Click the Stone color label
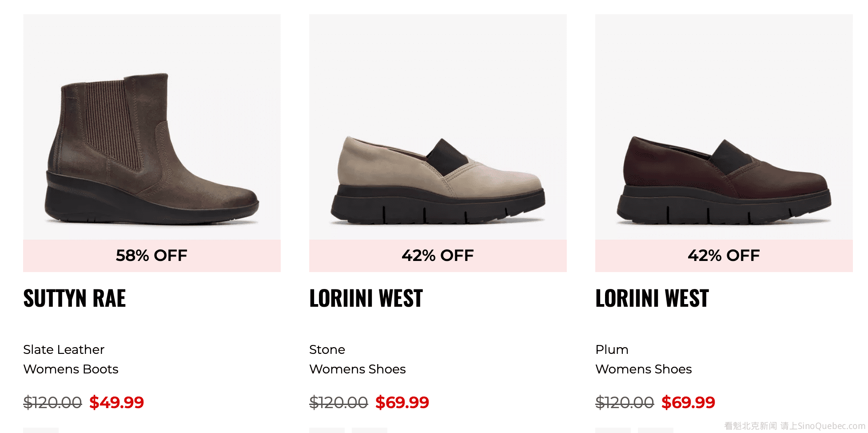Viewport: 868px width, 433px height. tap(327, 349)
